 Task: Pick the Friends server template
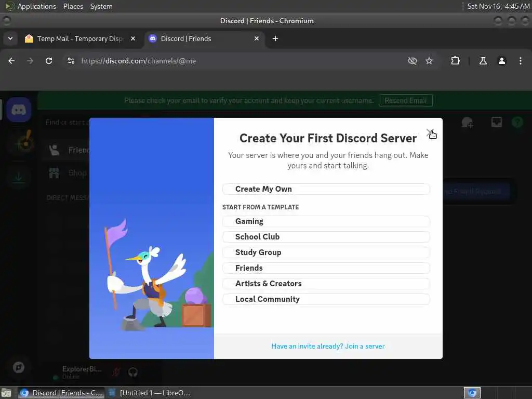[x=326, y=268]
